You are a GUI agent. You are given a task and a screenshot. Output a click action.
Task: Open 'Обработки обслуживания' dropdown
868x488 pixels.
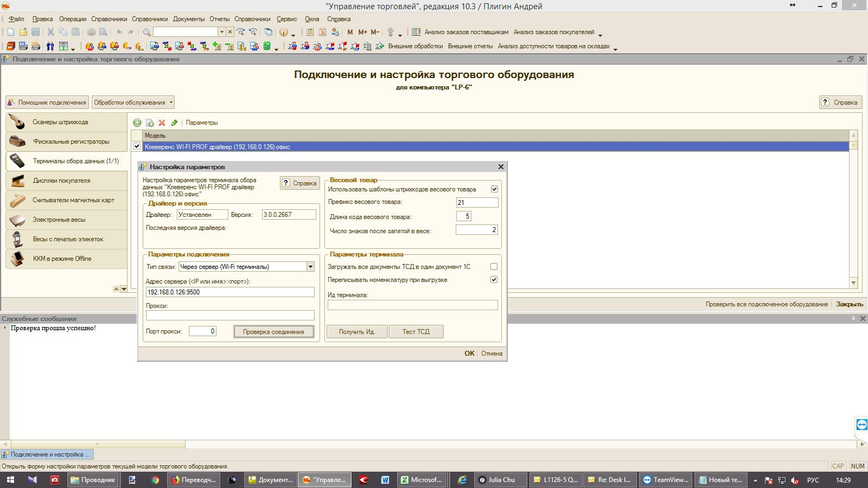133,102
